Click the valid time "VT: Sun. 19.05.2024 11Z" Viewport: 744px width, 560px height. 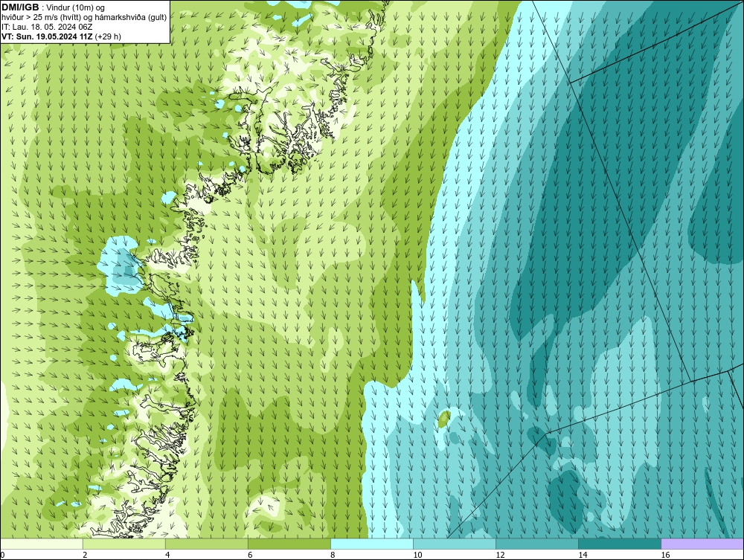(x=48, y=36)
